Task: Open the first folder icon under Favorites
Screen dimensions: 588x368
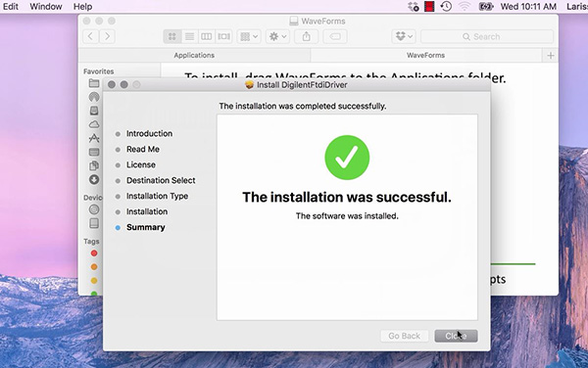Action: coord(94,83)
